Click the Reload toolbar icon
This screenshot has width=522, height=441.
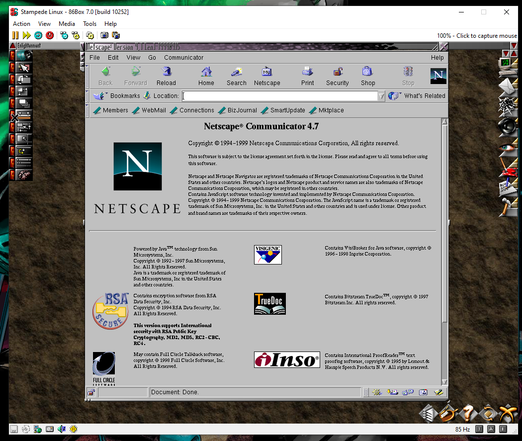[166, 76]
